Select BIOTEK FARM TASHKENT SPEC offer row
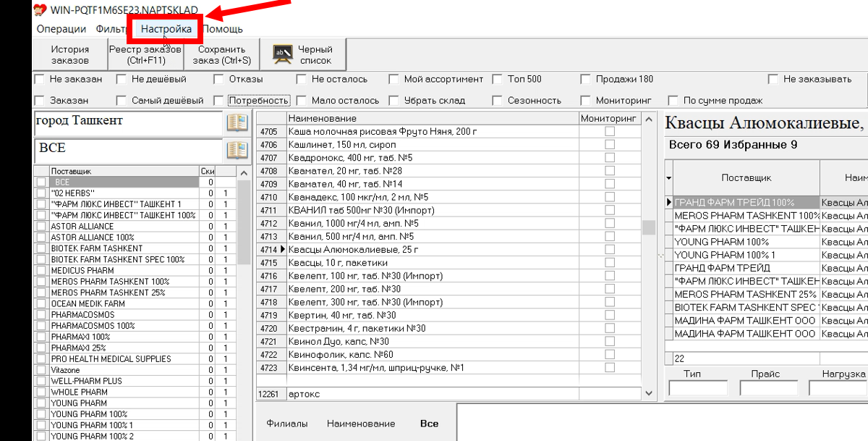This screenshot has width=868, height=441. pyautogui.click(x=746, y=308)
